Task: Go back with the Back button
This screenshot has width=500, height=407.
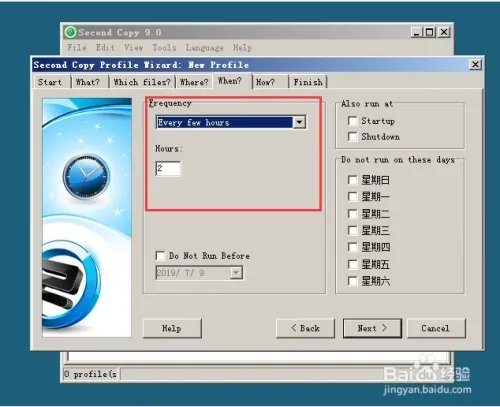Action: tap(305, 328)
